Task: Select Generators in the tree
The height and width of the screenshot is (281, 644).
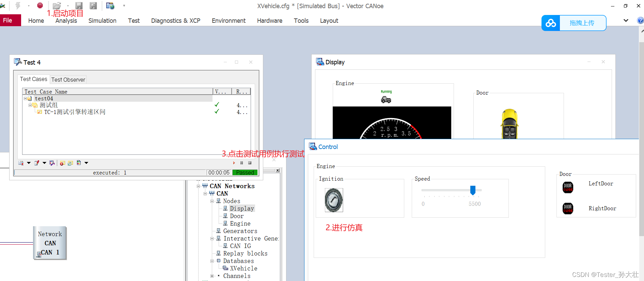Action: click(x=240, y=231)
